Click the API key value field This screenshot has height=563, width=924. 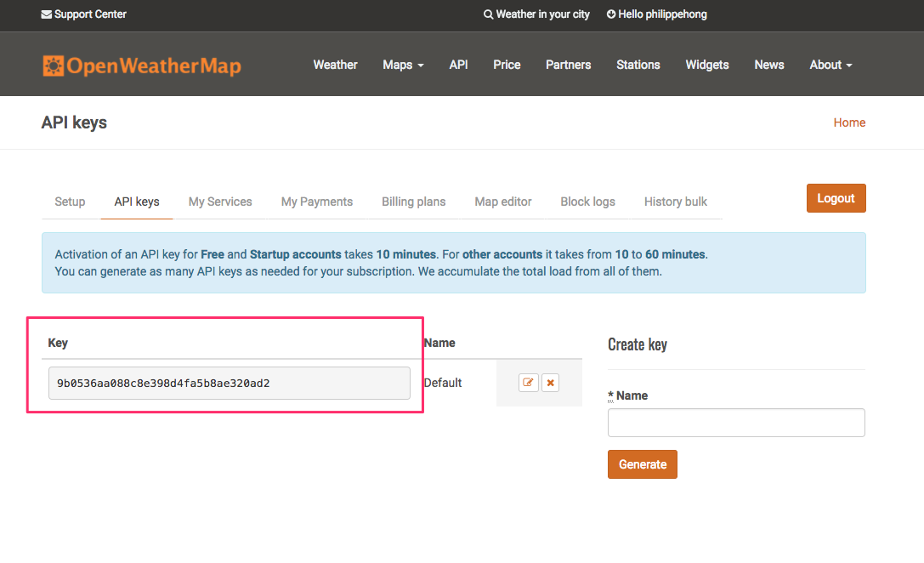(229, 383)
